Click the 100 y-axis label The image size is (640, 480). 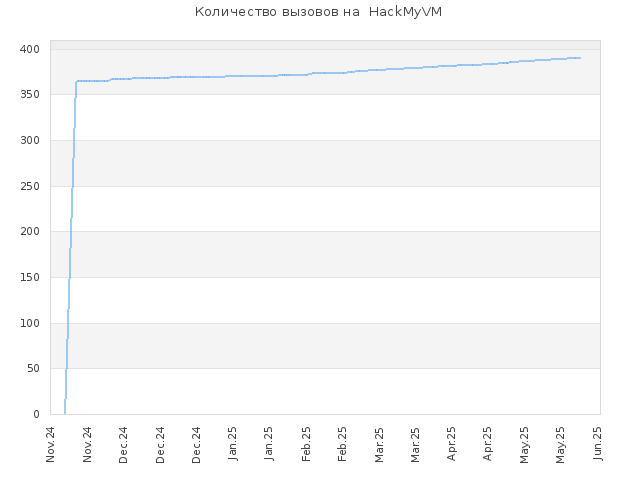(x=30, y=323)
